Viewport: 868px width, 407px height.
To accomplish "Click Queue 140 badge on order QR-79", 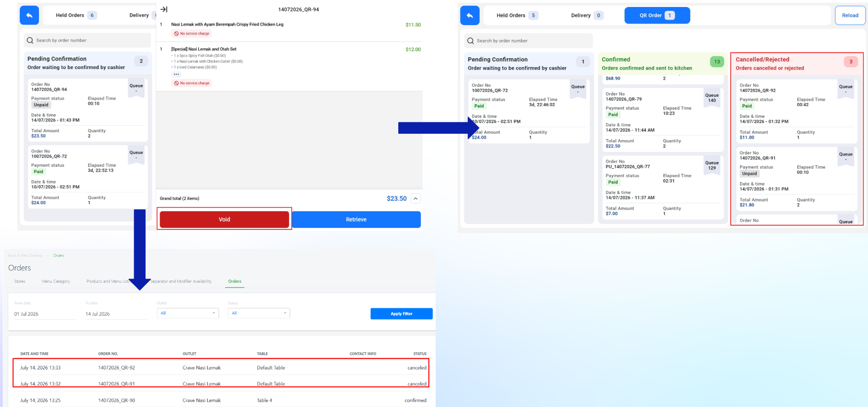I will (x=712, y=98).
